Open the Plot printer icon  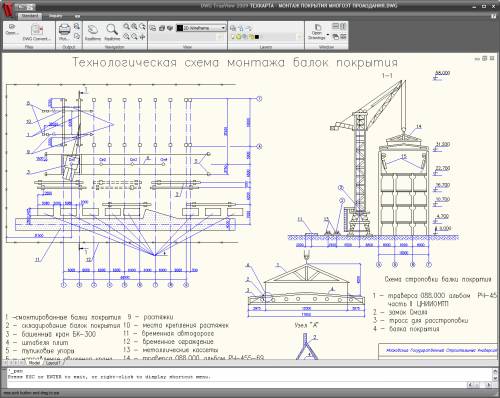tap(64, 29)
